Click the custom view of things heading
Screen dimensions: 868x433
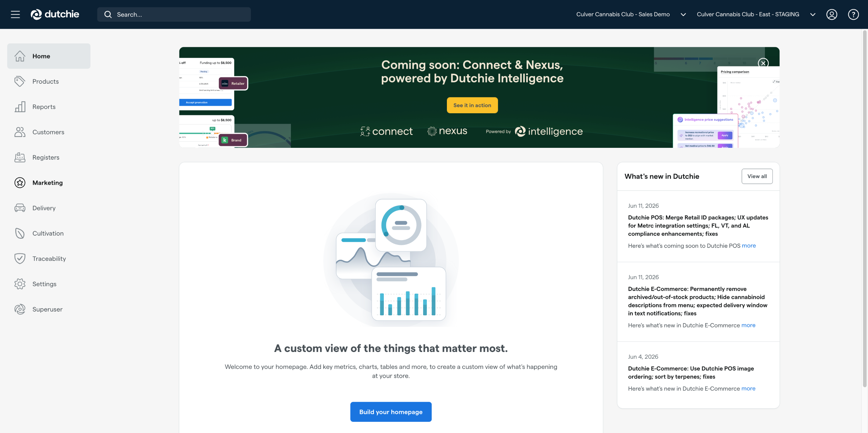[x=391, y=348]
